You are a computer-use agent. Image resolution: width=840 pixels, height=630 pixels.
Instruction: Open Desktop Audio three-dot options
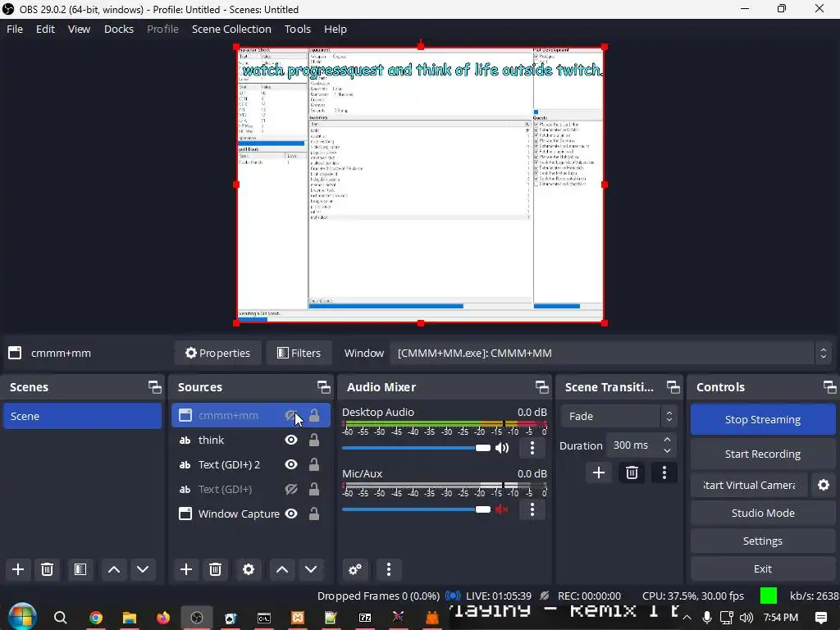[532, 448]
